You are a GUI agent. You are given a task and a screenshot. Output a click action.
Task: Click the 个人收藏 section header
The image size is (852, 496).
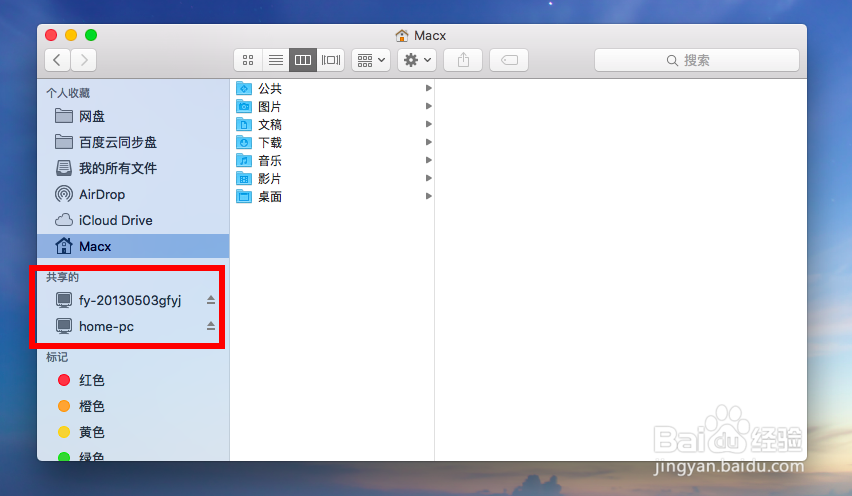(x=68, y=93)
